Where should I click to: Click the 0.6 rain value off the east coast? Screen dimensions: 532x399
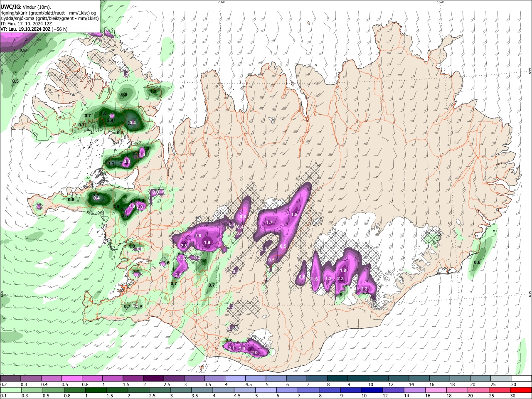[x=477, y=262]
